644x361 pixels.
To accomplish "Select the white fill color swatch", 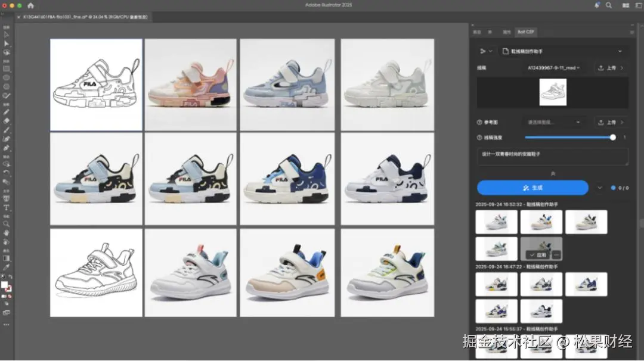I will (x=5, y=285).
